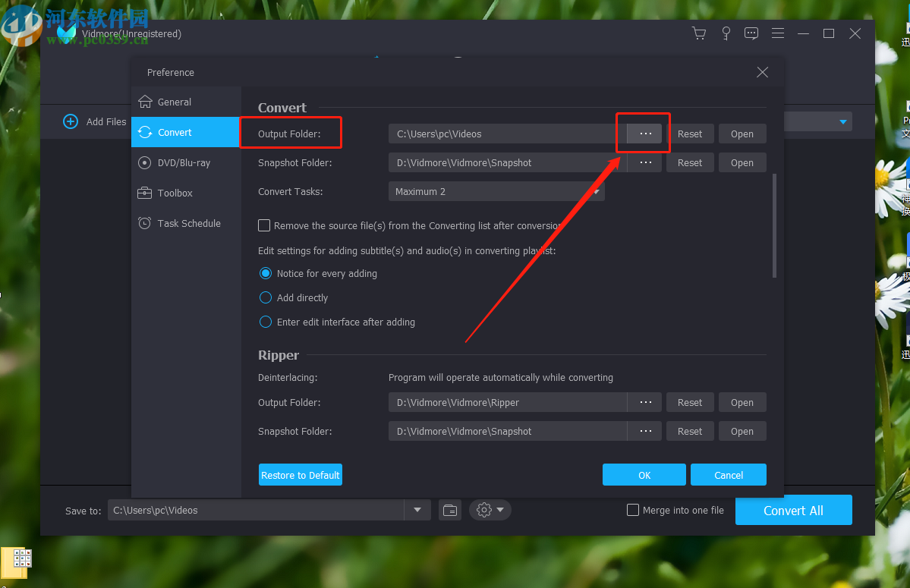The height and width of the screenshot is (588, 910).
Task: Reset the Ripper Output Folder
Action: [x=690, y=402]
